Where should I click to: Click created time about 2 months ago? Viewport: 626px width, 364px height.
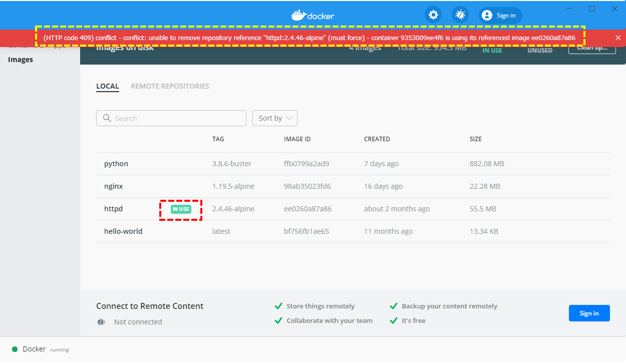pyautogui.click(x=397, y=209)
